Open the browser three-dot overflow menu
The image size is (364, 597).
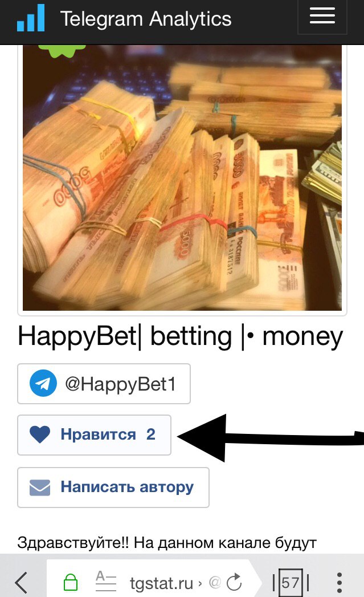click(340, 583)
